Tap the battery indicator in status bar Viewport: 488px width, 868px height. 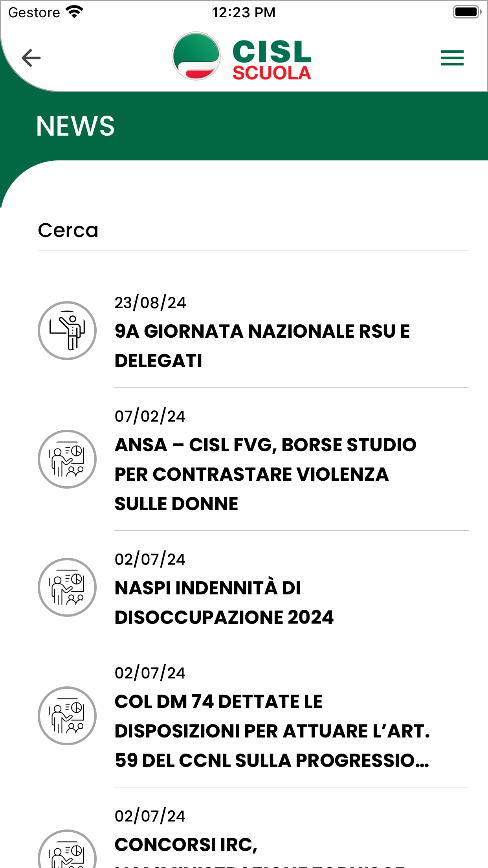click(x=467, y=12)
